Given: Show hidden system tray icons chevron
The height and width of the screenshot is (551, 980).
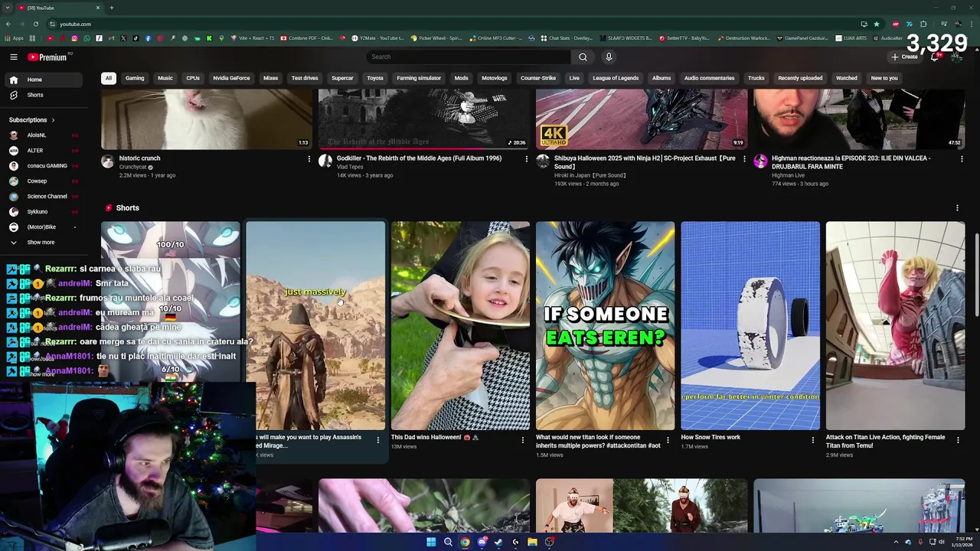Looking at the screenshot, I should pos(897,542).
